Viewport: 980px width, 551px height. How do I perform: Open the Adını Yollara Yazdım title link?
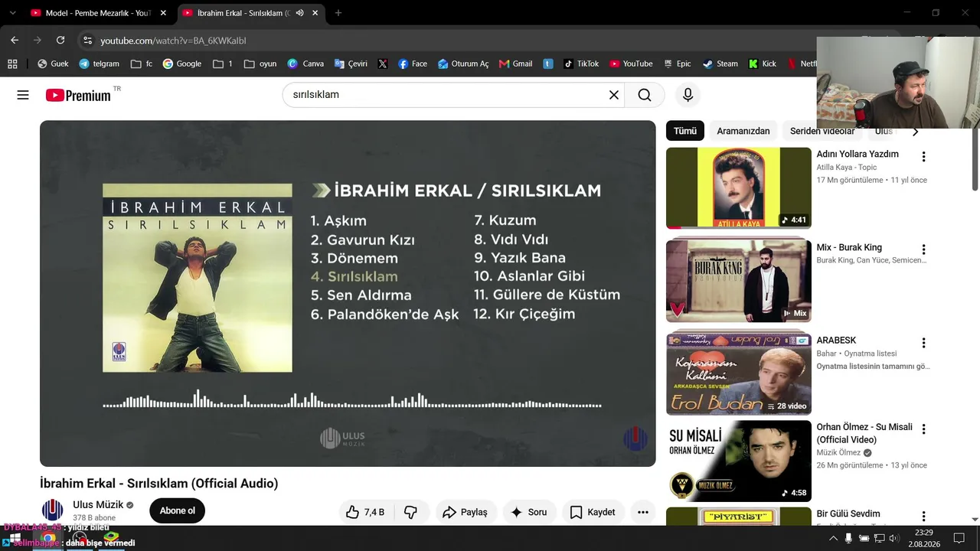pyautogui.click(x=857, y=154)
